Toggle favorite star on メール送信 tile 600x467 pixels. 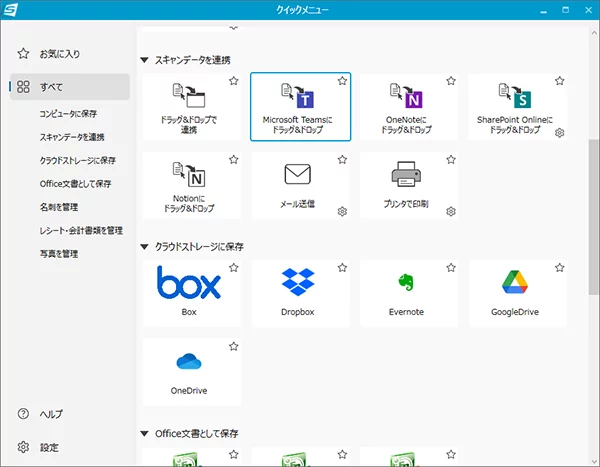(x=342, y=160)
